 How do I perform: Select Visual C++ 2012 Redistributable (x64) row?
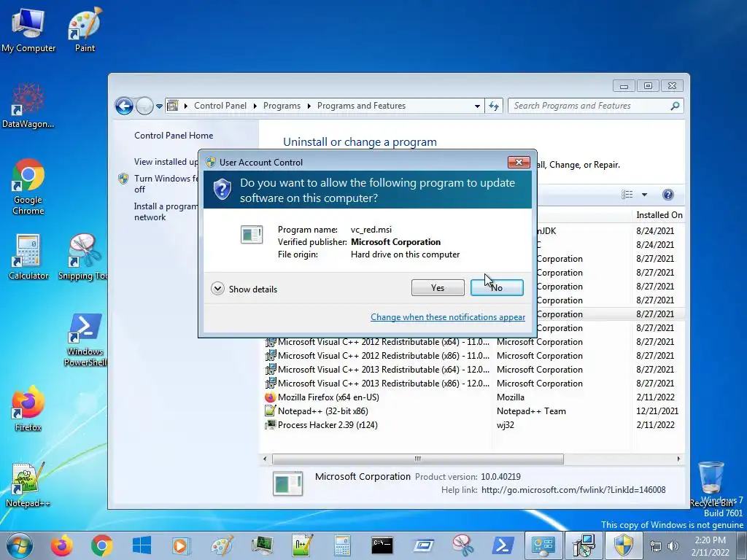[x=472, y=342]
